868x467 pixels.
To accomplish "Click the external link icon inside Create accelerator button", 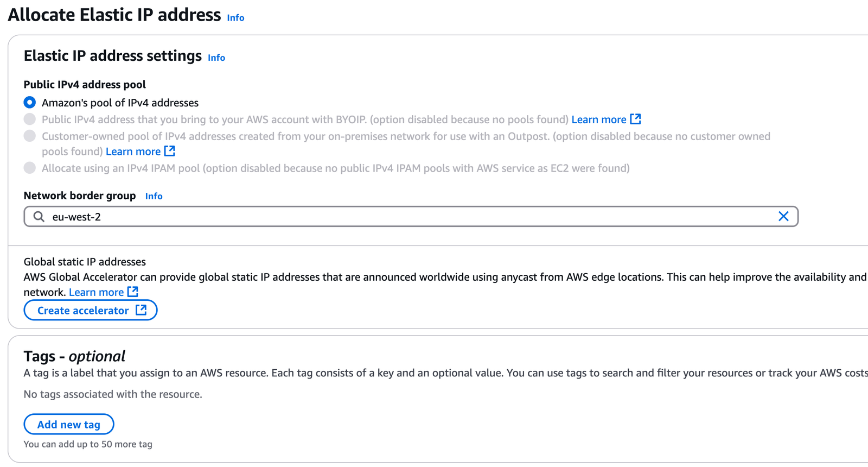I will (141, 310).
